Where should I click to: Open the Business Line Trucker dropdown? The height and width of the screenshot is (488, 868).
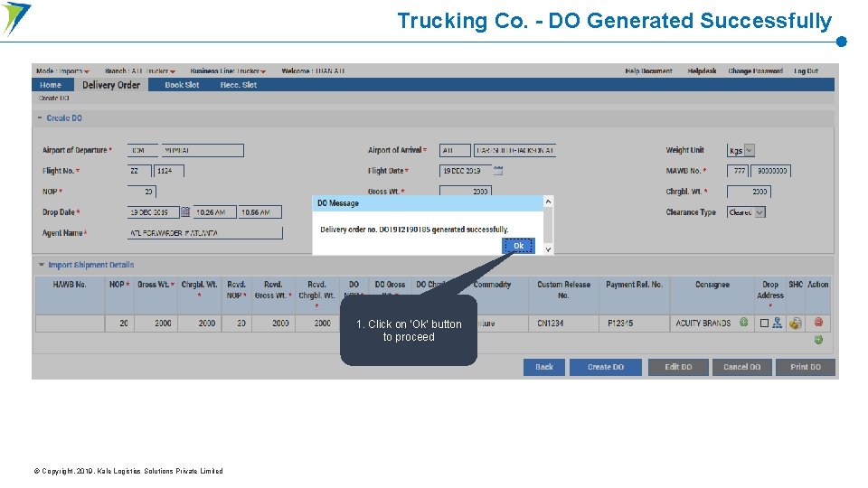click(x=228, y=70)
